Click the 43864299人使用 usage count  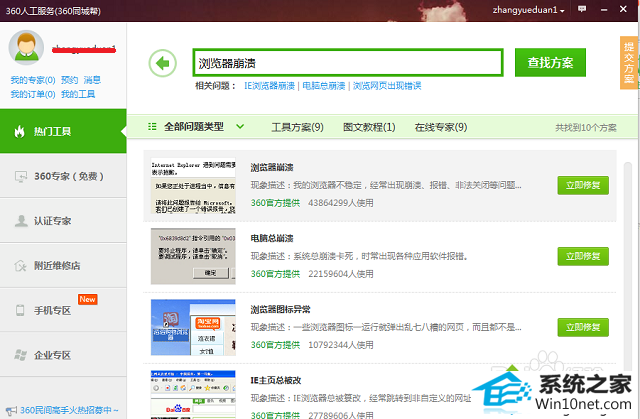[x=341, y=203]
